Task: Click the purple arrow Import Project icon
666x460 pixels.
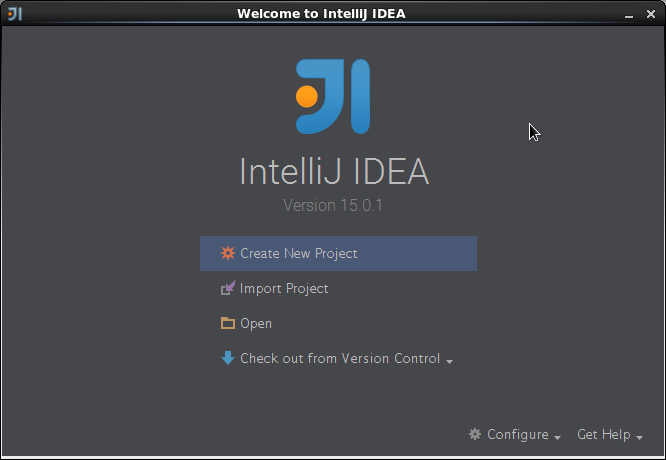Action: pos(228,288)
